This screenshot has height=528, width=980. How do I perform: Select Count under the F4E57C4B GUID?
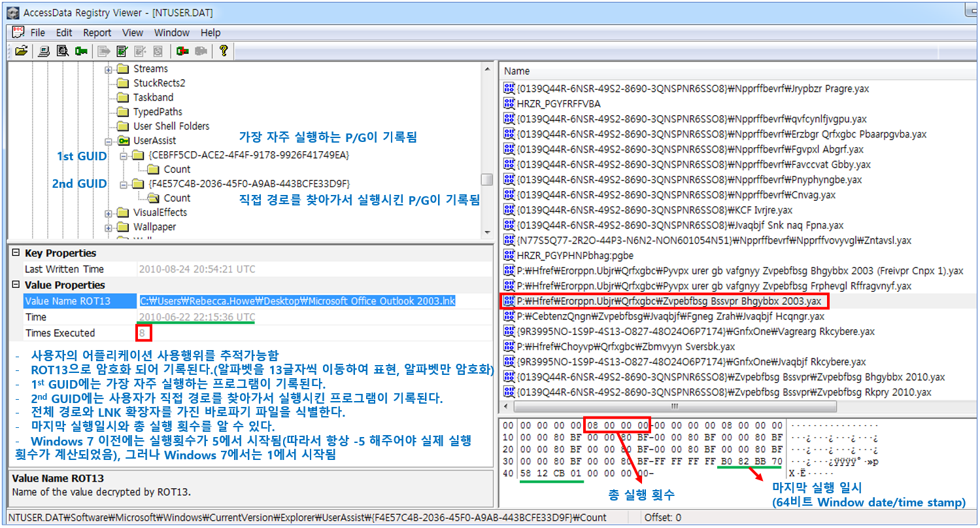177,198
